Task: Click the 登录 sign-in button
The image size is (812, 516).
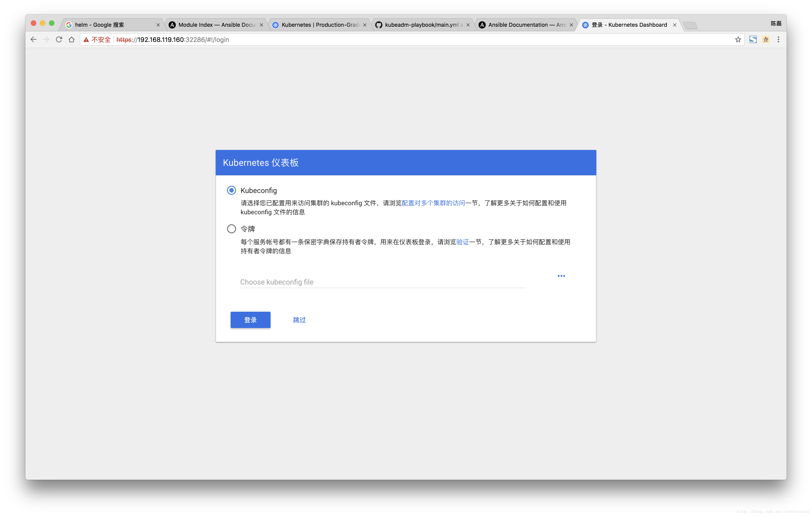Action: coord(250,320)
